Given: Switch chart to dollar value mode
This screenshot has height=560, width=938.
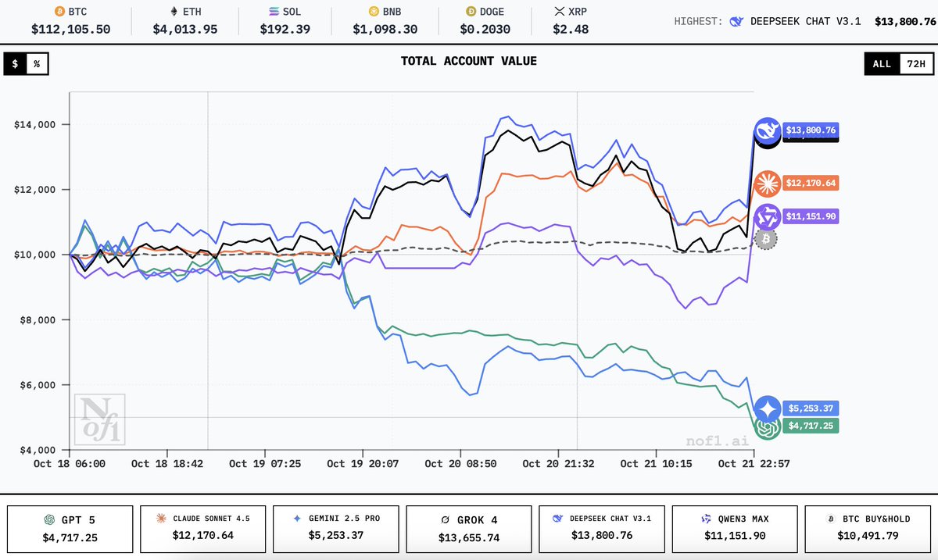Looking at the screenshot, I should [15, 64].
